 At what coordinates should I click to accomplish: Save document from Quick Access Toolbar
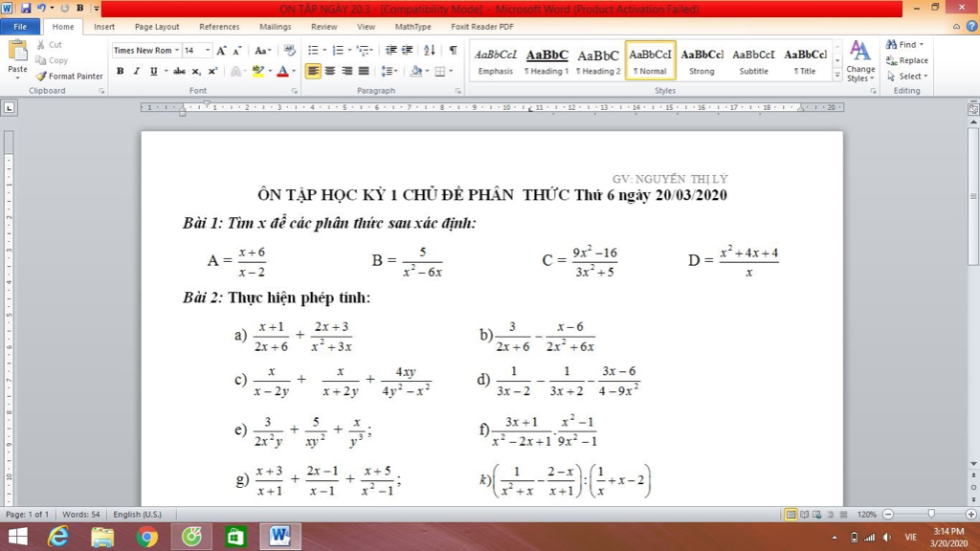pyautogui.click(x=26, y=8)
